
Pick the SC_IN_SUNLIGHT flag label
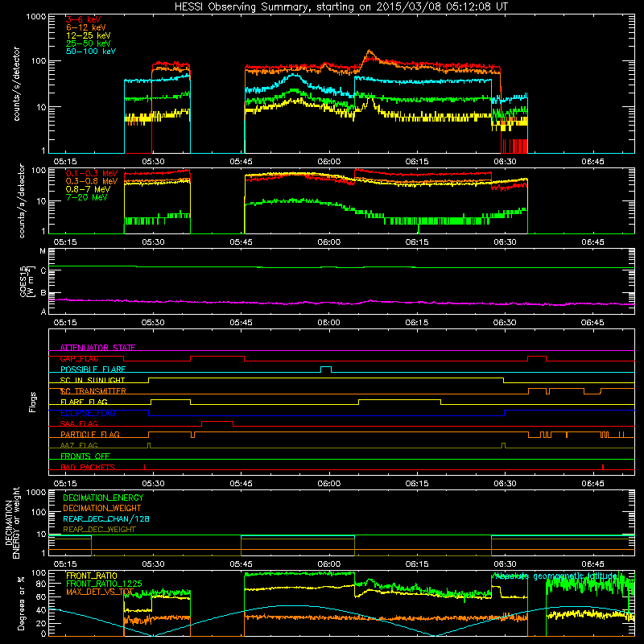click(93, 380)
